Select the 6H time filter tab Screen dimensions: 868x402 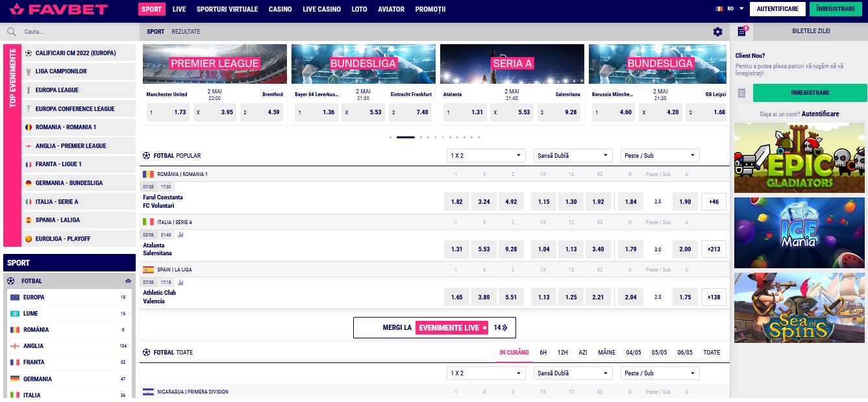tap(543, 353)
